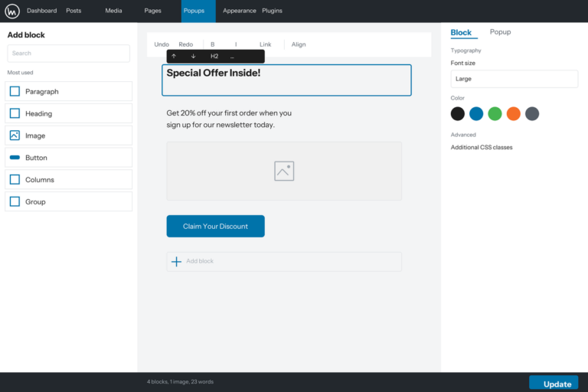Pick the orange color swatch
588x392 pixels.
(x=514, y=113)
